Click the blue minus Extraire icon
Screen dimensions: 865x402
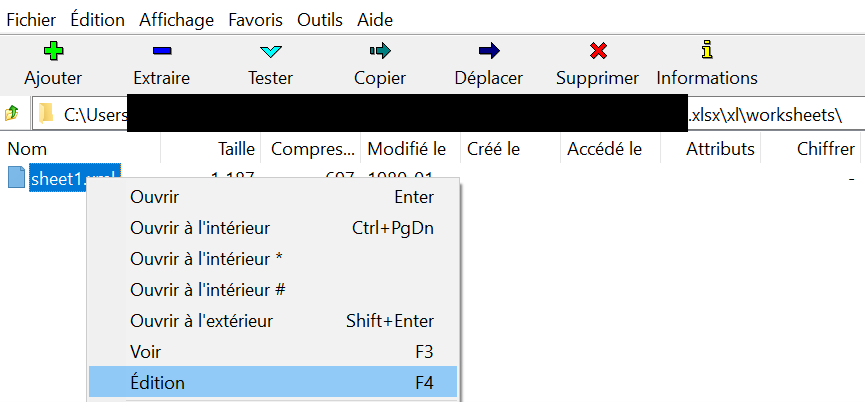coord(162,51)
